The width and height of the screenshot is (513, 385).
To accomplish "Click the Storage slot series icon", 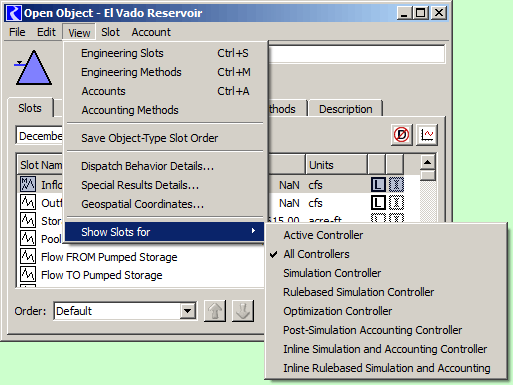I will pos(28,220).
